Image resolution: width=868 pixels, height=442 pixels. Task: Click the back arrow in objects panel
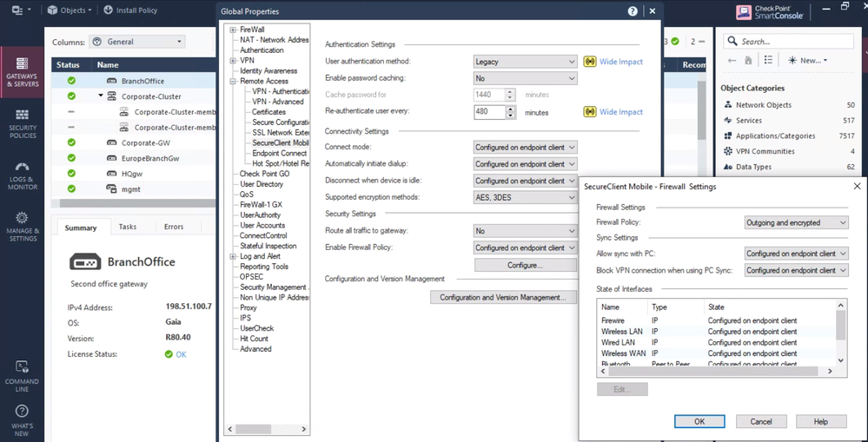732,60
